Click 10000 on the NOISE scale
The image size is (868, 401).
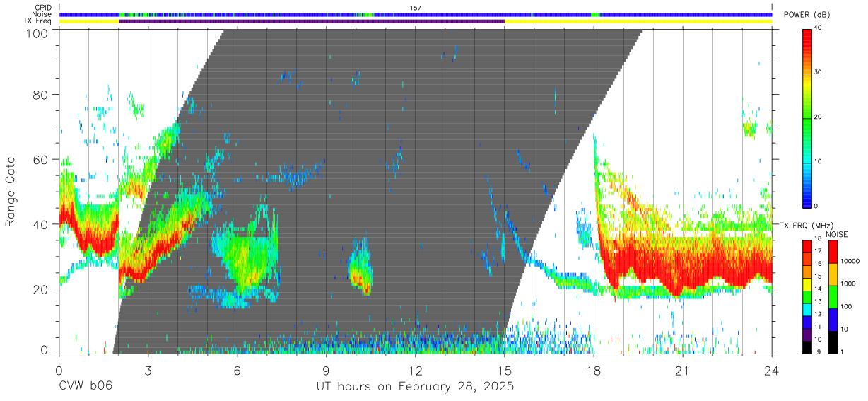(x=850, y=261)
